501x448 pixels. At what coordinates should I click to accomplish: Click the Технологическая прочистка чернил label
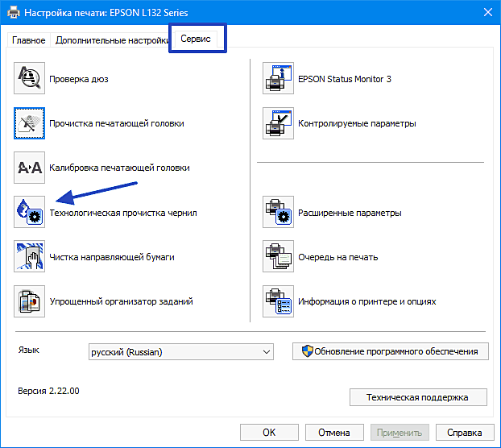tap(123, 213)
